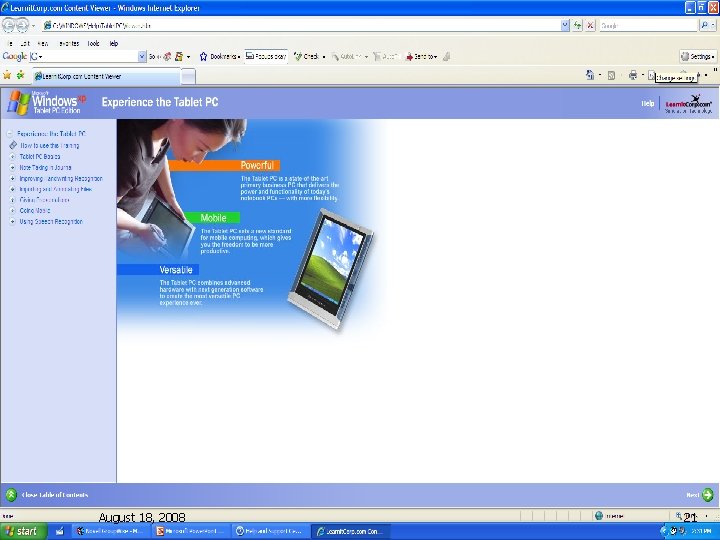Click the Google toolbar logo
Screen dimensions: 720x540
tap(14, 56)
